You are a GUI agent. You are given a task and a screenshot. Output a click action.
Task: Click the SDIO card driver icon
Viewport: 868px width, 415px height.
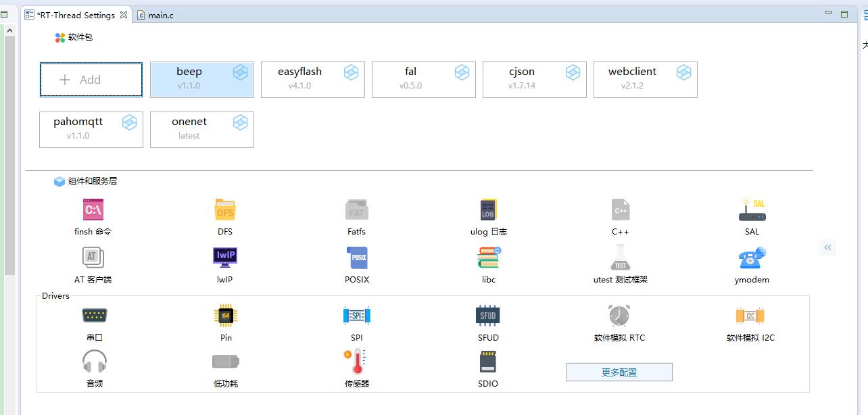488,362
